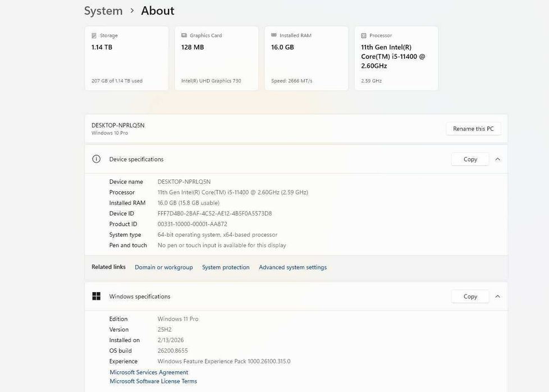Image resolution: width=549 pixels, height=392 pixels.
Task: Go back to System in breadcrumb
Action: 103,11
